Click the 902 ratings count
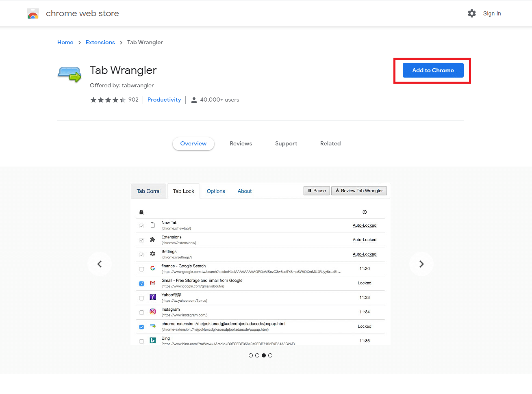 click(133, 100)
